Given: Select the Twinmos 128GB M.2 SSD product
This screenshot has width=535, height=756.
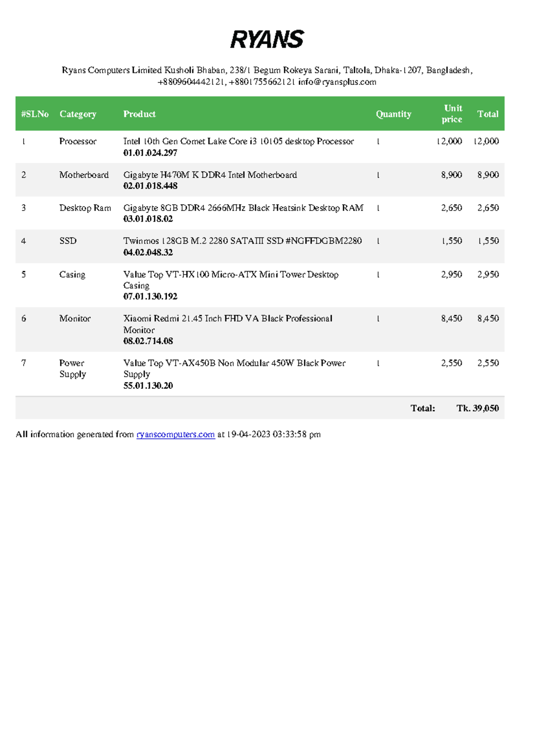Looking at the screenshot, I should pyautogui.click(x=242, y=241).
